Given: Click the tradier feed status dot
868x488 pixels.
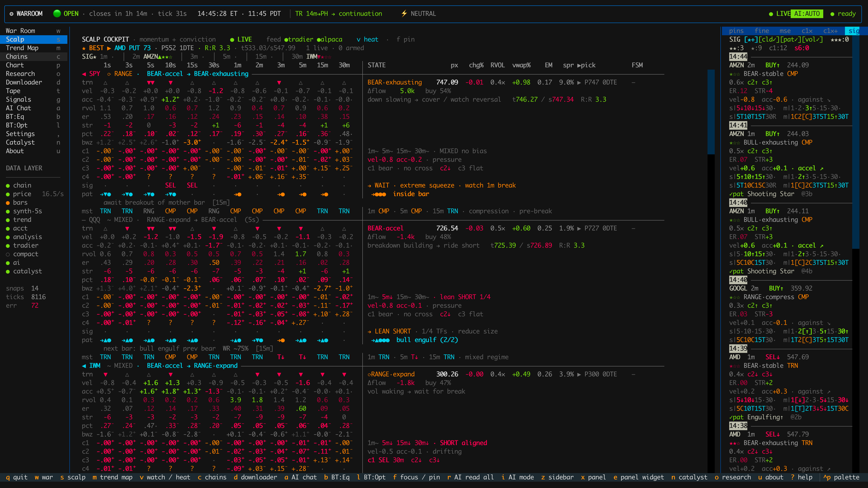Looking at the screenshot, I should click(x=286, y=40).
